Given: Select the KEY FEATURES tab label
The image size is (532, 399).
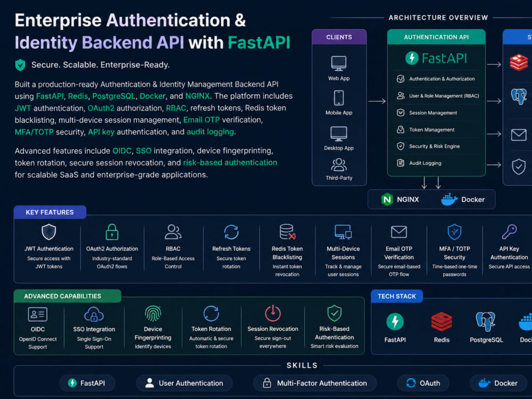Looking at the screenshot, I should point(50,212).
